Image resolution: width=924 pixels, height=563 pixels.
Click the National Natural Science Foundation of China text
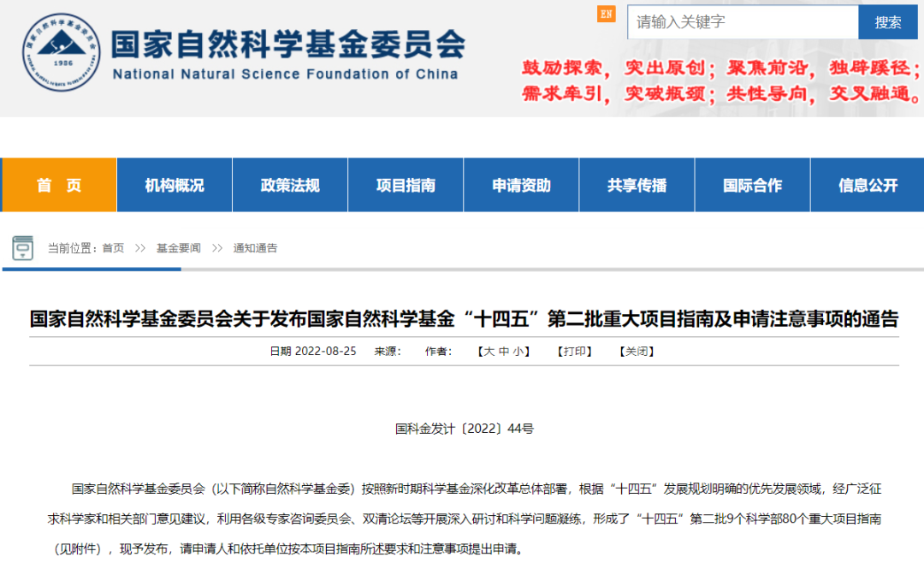click(x=285, y=74)
